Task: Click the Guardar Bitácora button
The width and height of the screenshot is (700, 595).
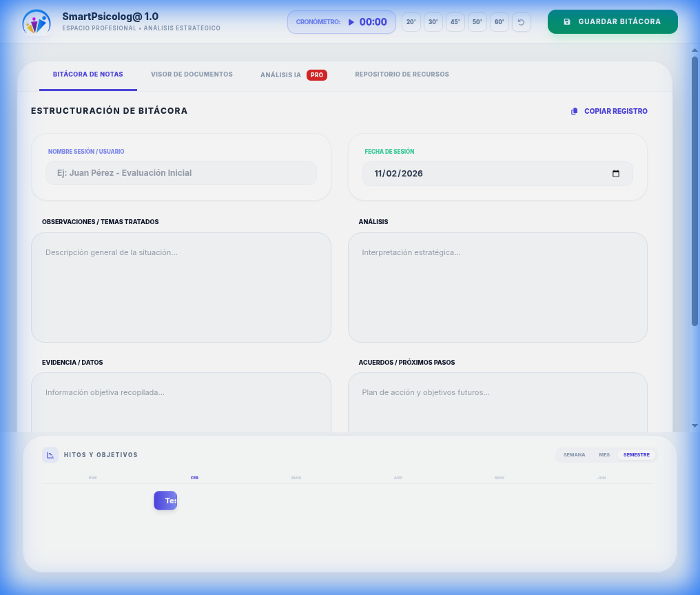Action: (x=612, y=22)
